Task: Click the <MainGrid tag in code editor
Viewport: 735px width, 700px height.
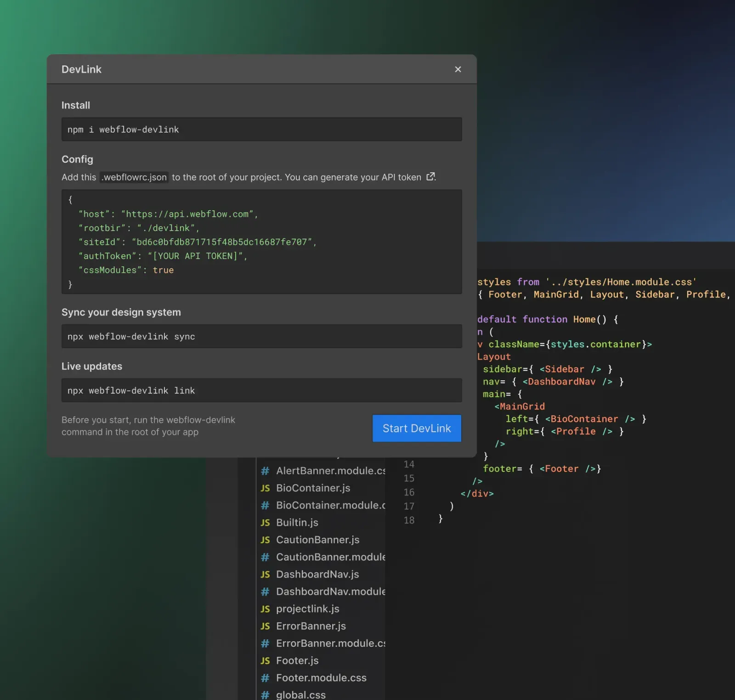Action: coord(520,406)
